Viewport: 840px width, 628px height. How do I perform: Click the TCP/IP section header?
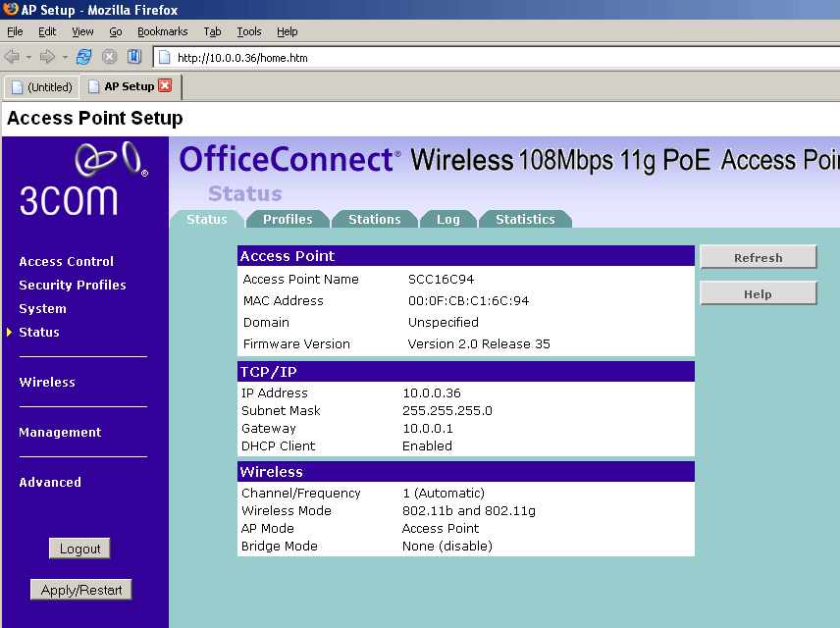(x=466, y=371)
